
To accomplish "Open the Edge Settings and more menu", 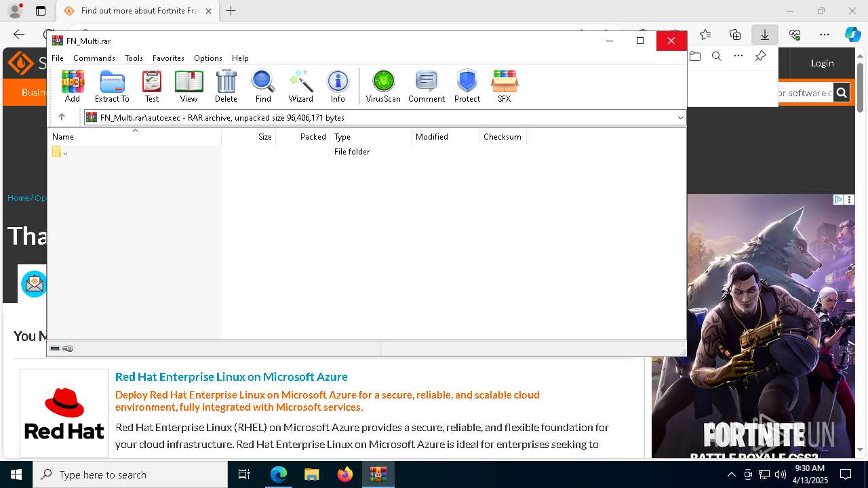I will [x=825, y=35].
